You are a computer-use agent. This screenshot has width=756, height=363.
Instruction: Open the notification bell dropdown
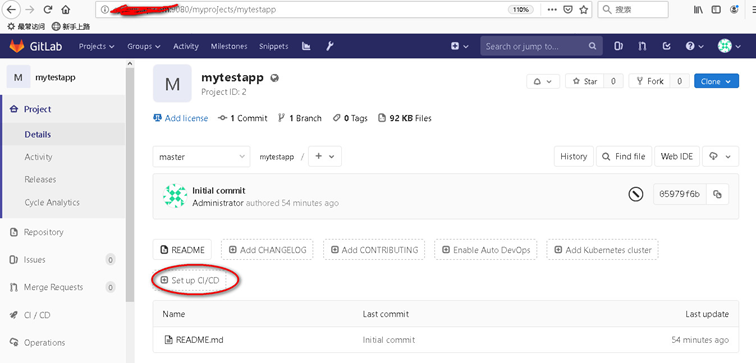(x=543, y=81)
